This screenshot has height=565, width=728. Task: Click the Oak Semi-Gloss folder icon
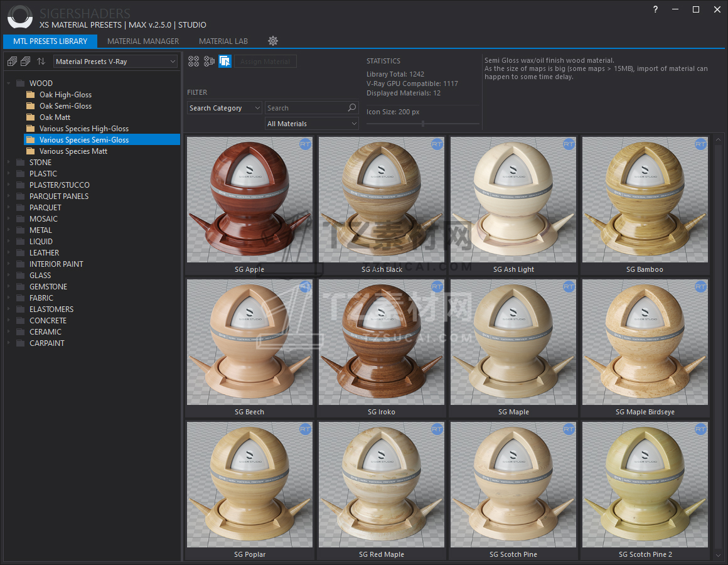31,106
